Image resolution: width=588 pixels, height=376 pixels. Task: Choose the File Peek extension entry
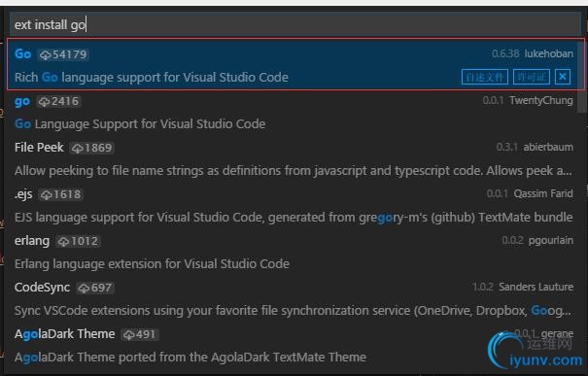pos(295,159)
